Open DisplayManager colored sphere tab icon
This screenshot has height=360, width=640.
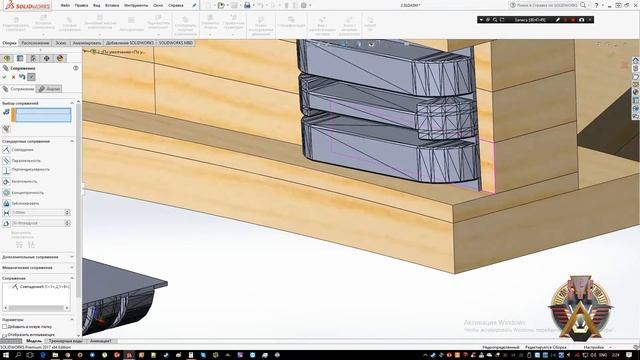[x=60, y=58]
